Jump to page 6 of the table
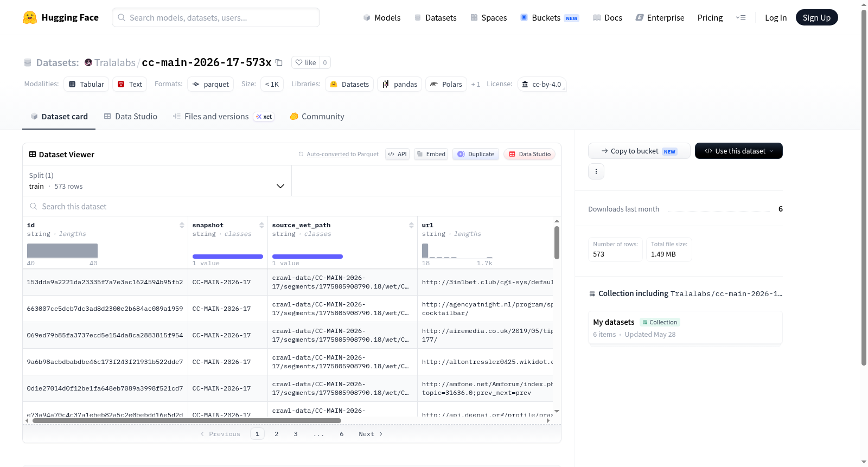 342,434
